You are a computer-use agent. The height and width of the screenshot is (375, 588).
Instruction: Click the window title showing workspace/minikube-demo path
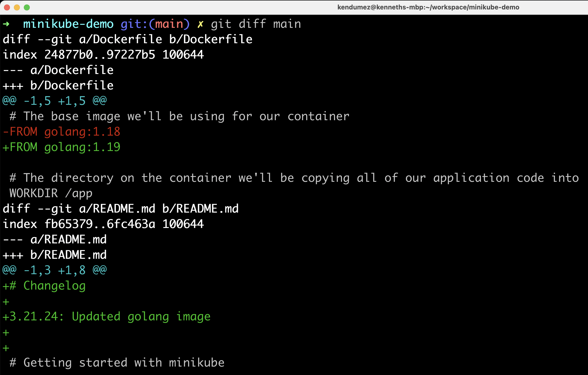pos(428,7)
